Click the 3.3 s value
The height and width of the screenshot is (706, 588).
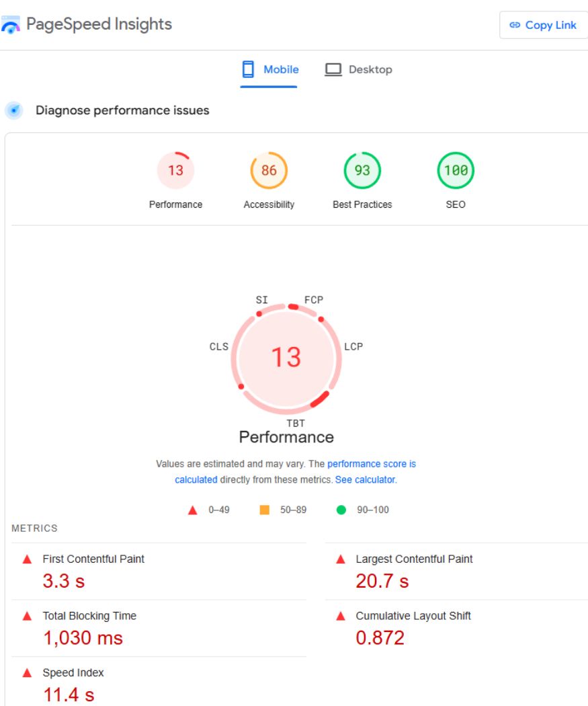click(64, 581)
